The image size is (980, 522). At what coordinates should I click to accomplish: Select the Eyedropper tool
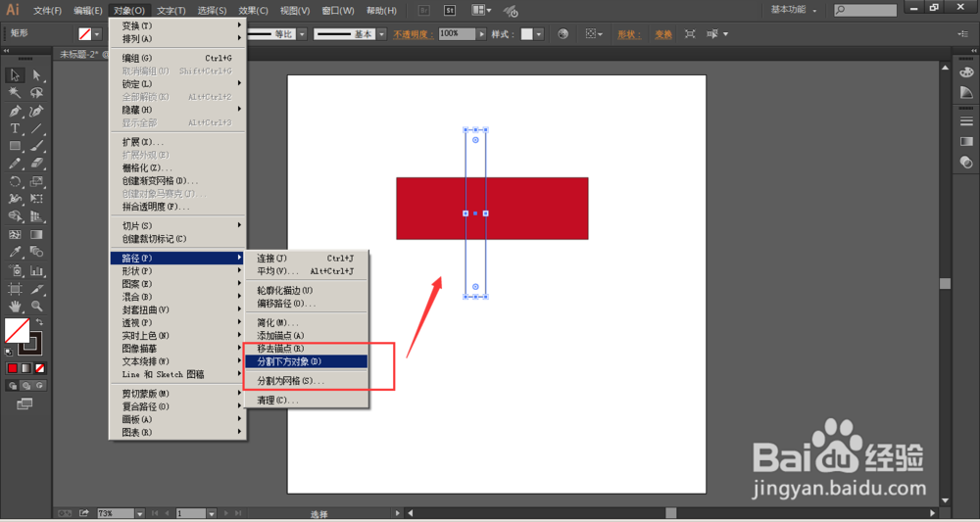coord(15,253)
